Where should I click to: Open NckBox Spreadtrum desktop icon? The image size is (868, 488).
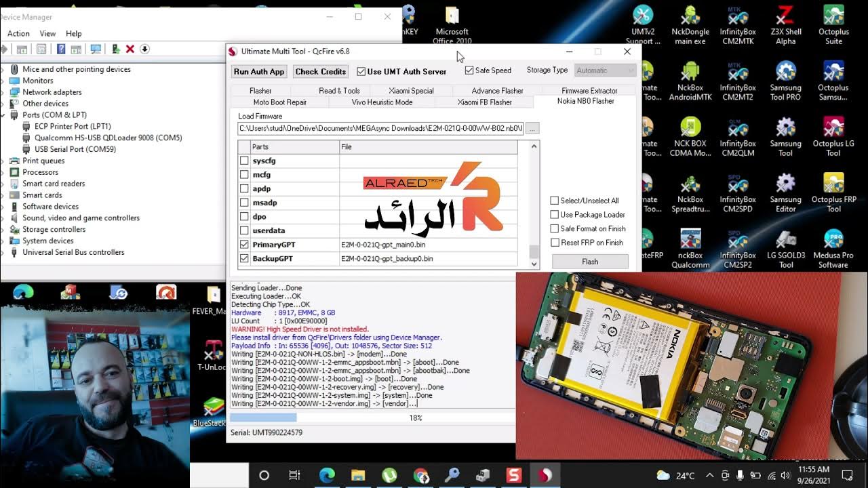690,194
